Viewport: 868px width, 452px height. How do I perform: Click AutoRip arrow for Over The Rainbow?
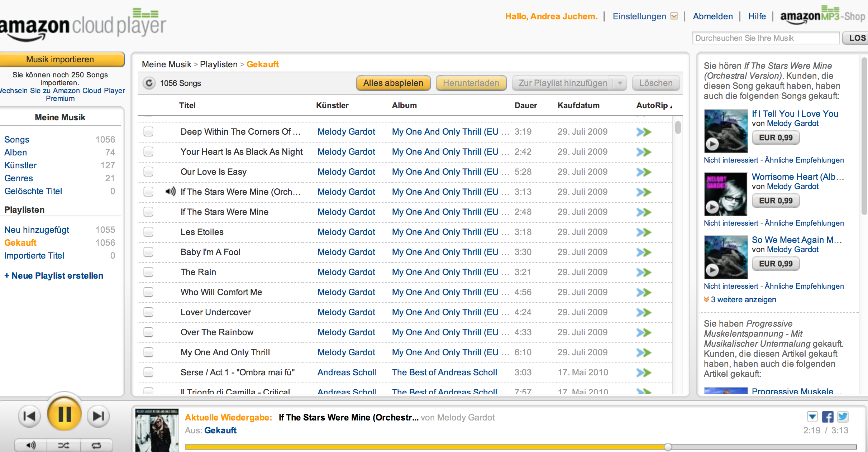click(x=644, y=332)
